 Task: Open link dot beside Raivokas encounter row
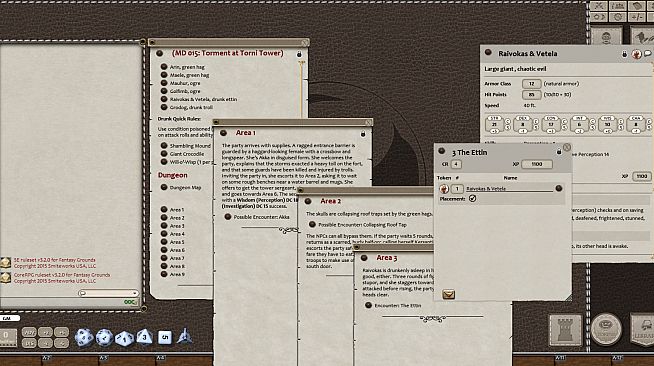(559, 188)
